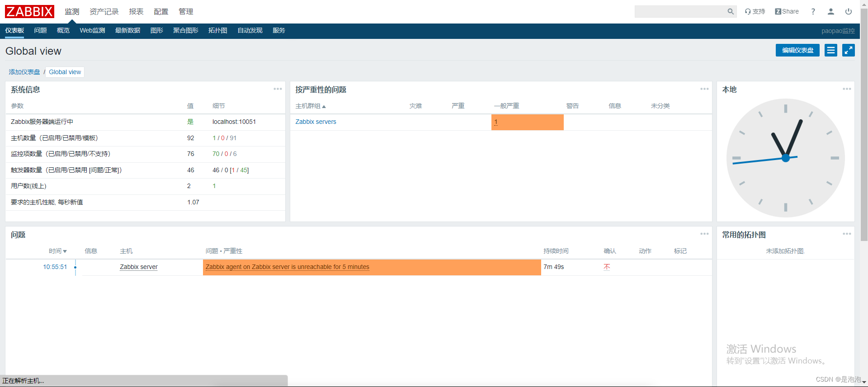Open the help question mark icon
The image size is (868, 387).
pyautogui.click(x=813, y=12)
